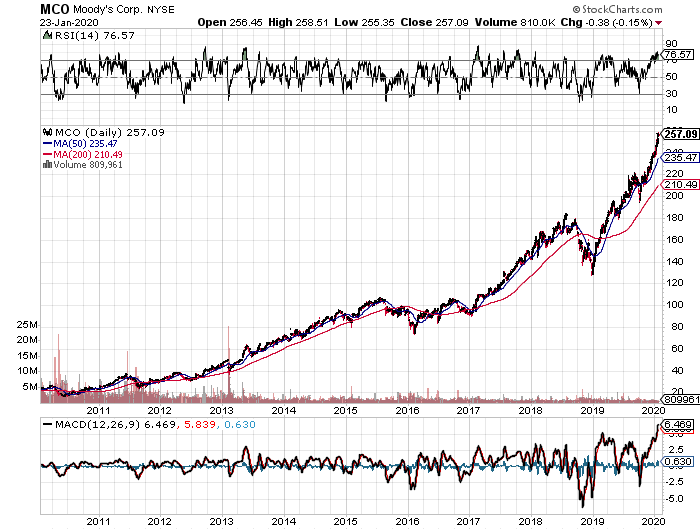Click the High 258.51 value
The width and height of the screenshot is (700, 530).
tap(298, 22)
